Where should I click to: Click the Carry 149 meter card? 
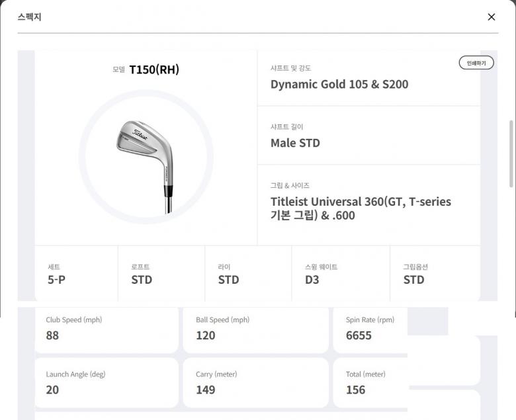pos(255,382)
